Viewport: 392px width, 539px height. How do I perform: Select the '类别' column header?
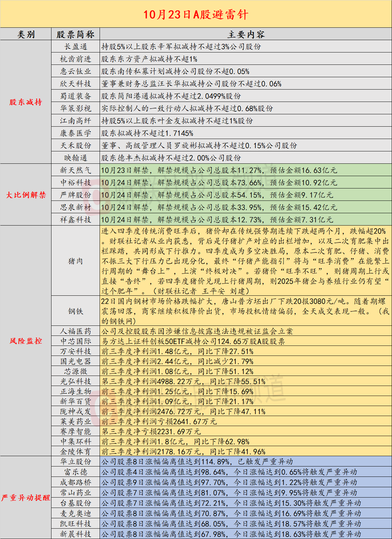tap(26, 34)
